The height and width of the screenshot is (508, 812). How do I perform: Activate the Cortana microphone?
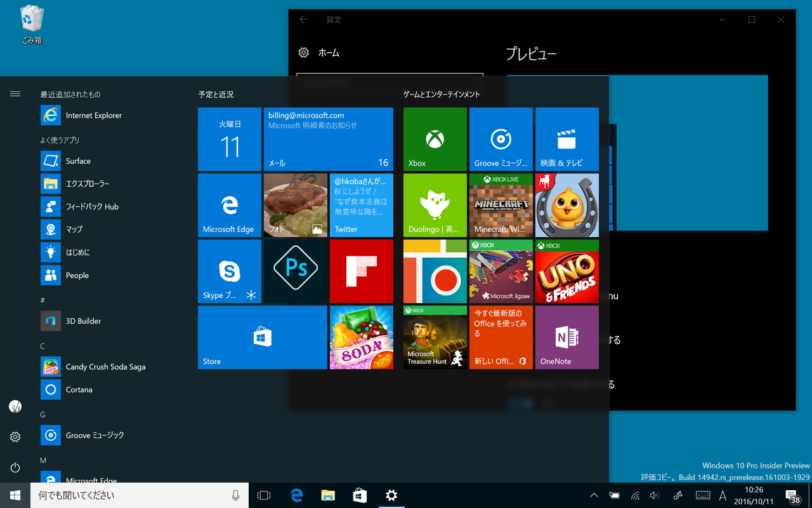tap(236, 495)
